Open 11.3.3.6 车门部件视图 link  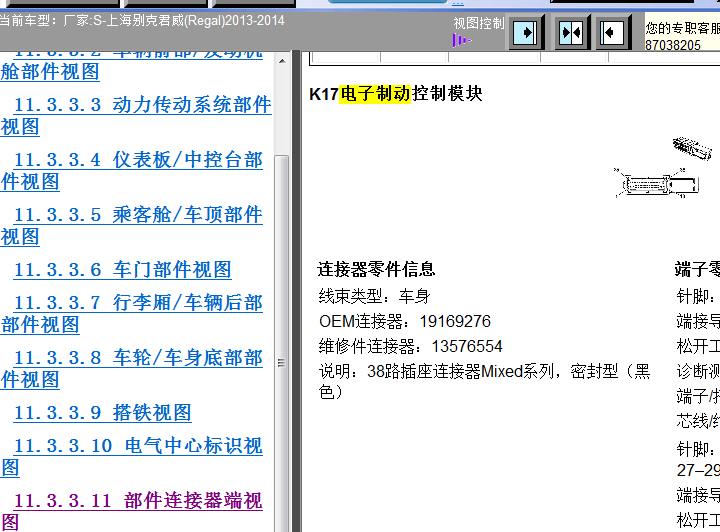tap(123, 269)
